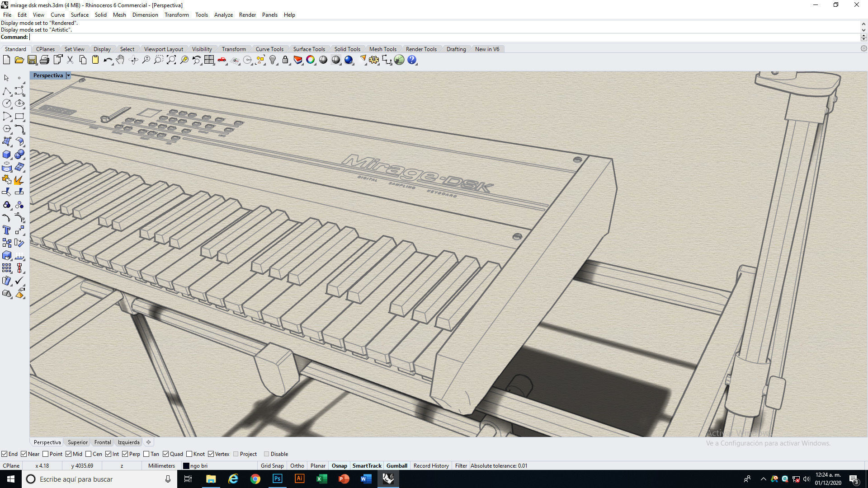Add a new viewport tab with plus
The height and width of the screenshot is (488, 868).
click(x=148, y=442)
